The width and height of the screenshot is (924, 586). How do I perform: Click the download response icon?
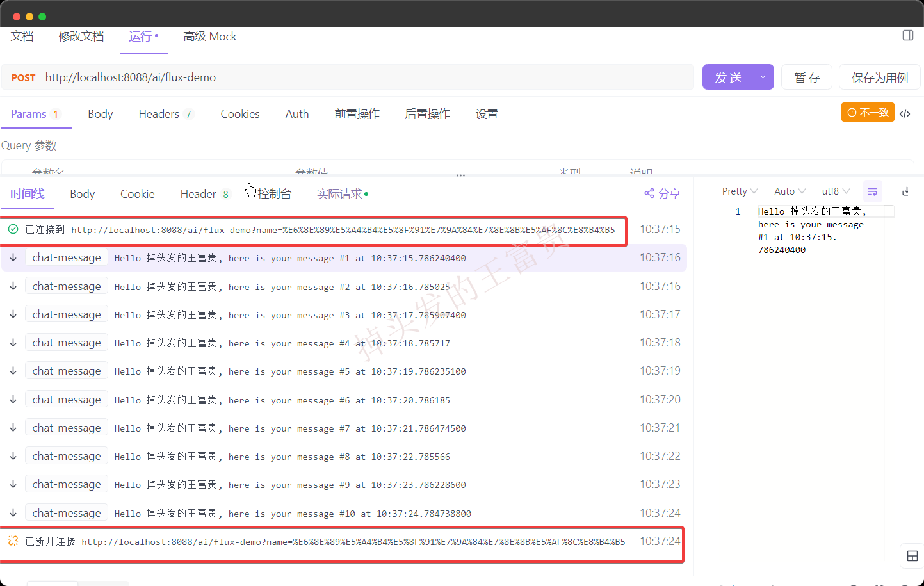[x=905, y=191]
